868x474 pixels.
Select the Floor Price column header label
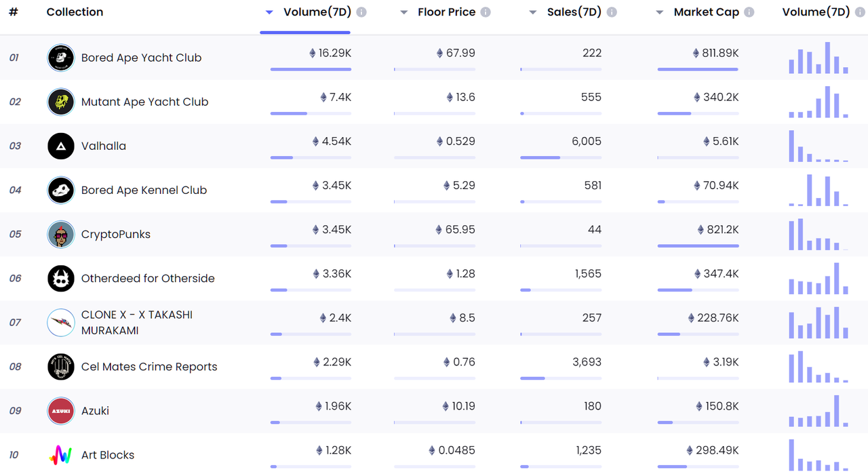tap(448, 12)
